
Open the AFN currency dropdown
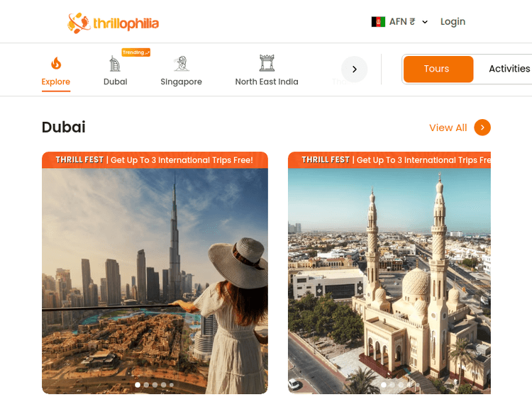pyautogui.click(x=399, y=22)
